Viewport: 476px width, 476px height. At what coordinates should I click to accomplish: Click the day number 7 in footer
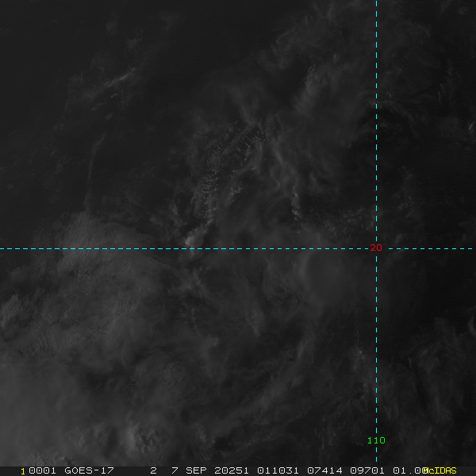click(175, 470)
